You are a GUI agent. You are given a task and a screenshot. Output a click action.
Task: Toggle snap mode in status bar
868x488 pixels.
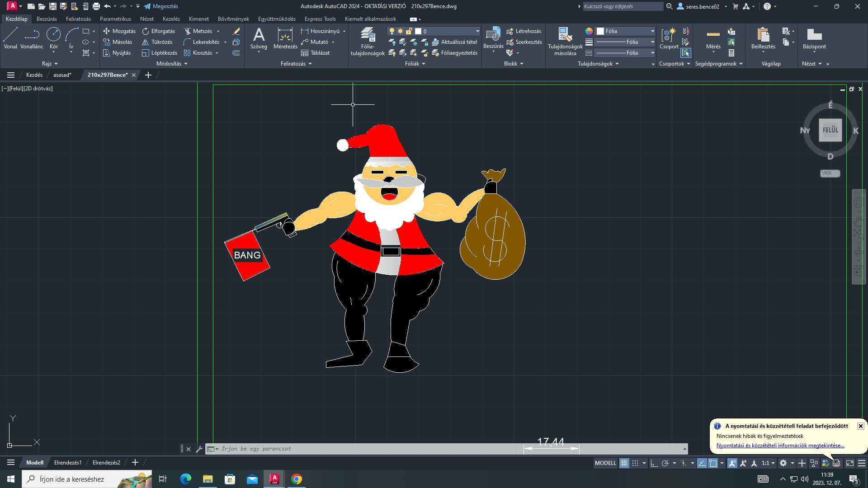click(635, 463)
